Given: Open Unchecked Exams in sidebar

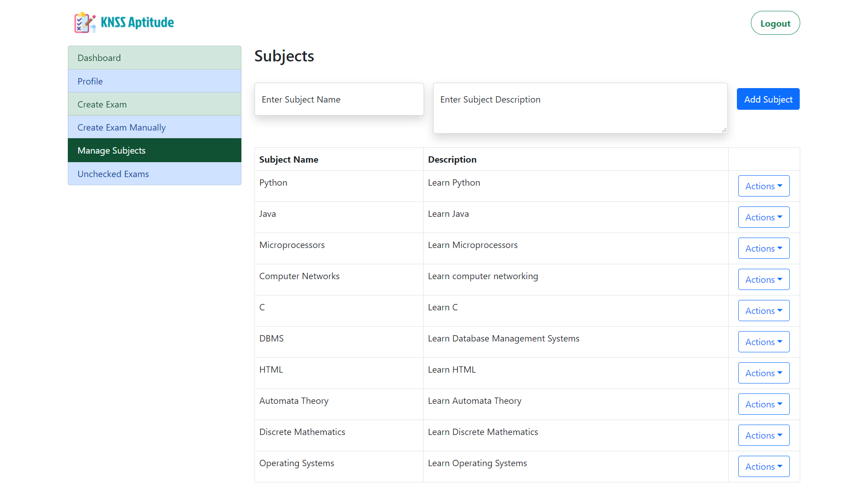Looking at the screenshot, I should tap(154, 174).
